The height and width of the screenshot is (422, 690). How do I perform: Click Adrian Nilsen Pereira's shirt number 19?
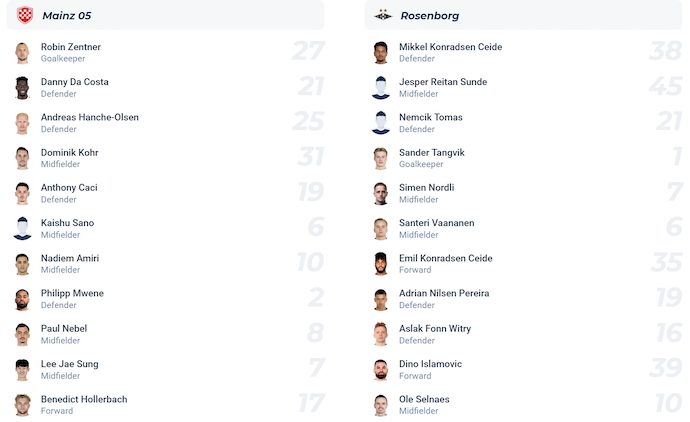[666, 299]
